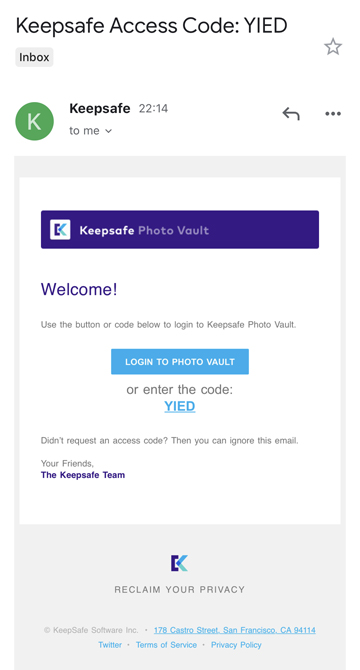Click the Keepsafe logo in purple banner

click(x=60, y=230)
